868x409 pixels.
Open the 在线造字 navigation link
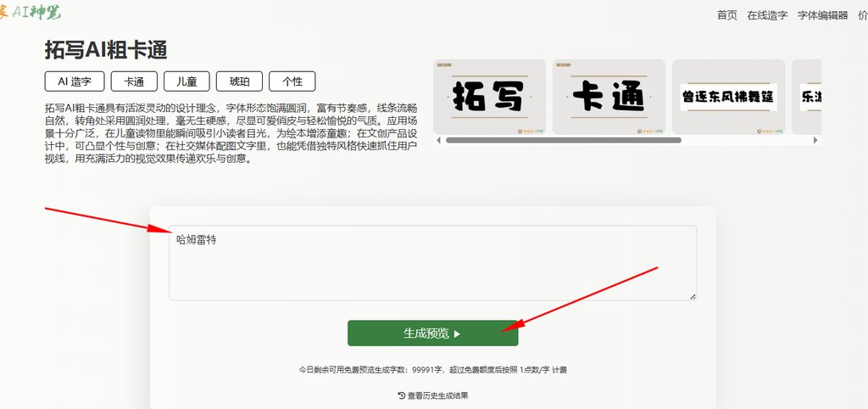click(767, 15)
